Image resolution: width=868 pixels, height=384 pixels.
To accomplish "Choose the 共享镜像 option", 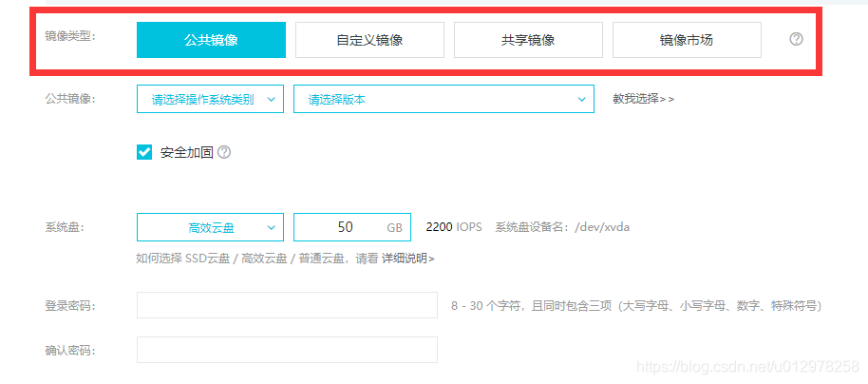I will click(528, 40).
